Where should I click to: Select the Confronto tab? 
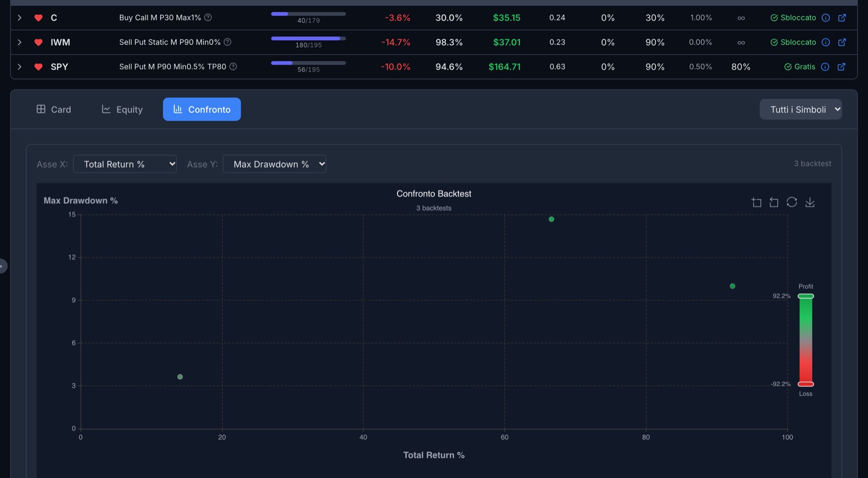202,110
